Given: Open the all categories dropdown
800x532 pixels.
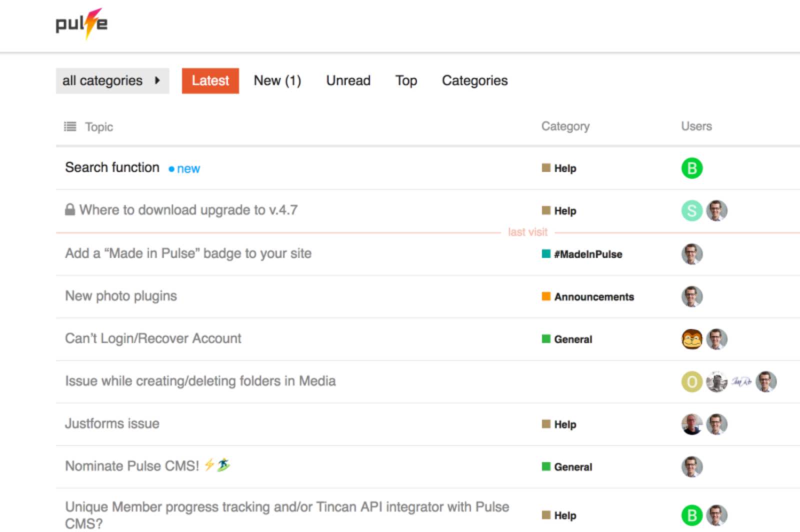Looking at the screenshot, I should coord(112,81).
